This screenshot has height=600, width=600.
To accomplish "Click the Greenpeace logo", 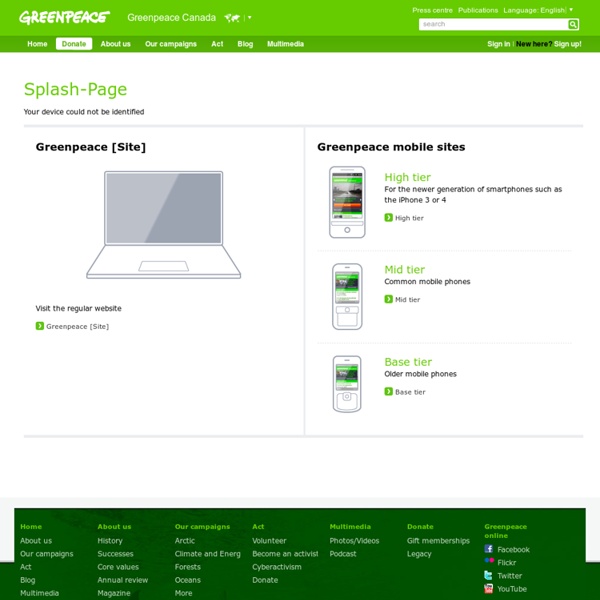I will pos(64,18).
